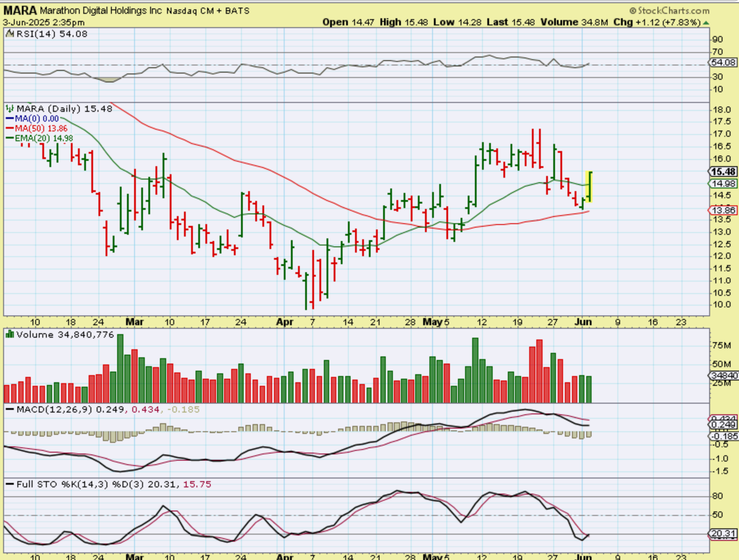Click the MA(0) 0.00 legend entry
This screenshot has width=739, height=560.
pyautogui.click(x=37, y=119)
